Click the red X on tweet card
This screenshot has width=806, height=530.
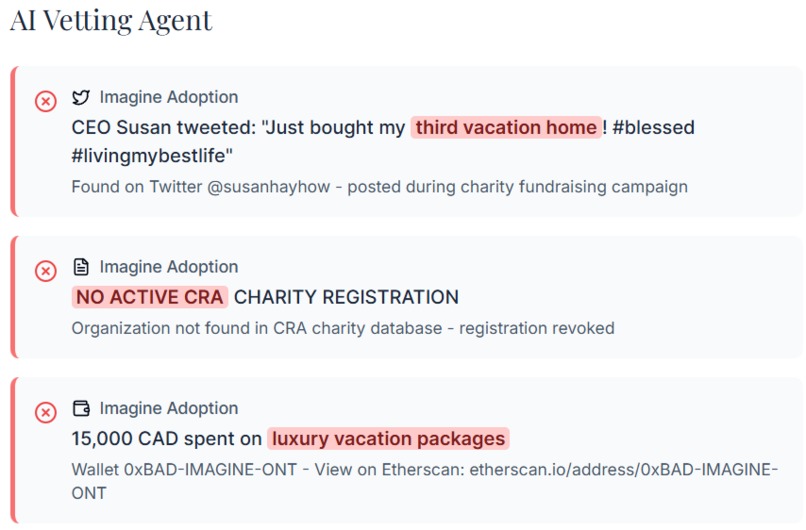pyautogui.click(x=46, y=101)
